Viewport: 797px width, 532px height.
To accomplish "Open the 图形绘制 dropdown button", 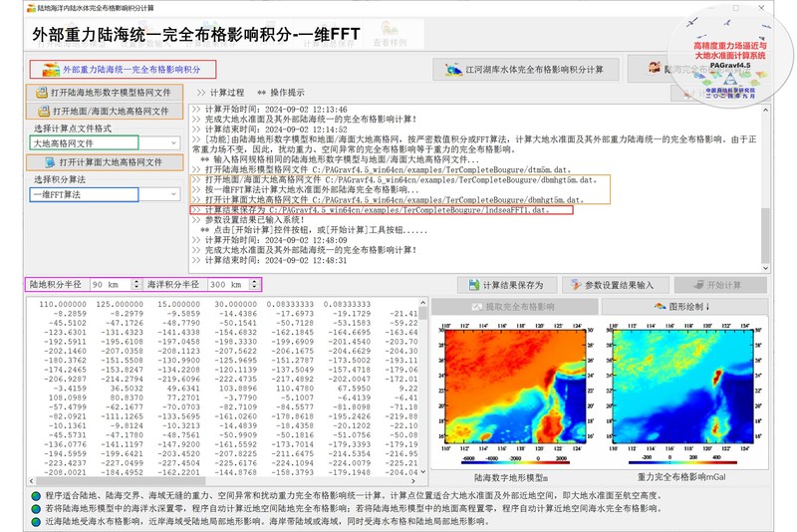I will pos(684,307).
